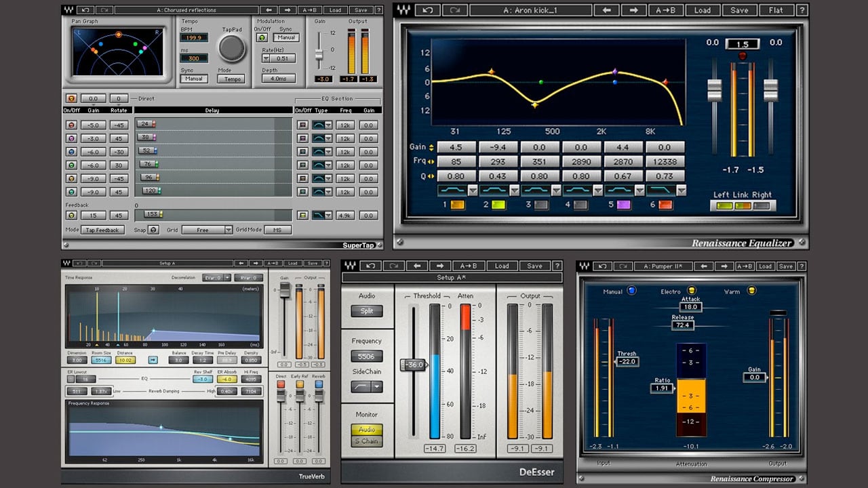Viewport: 868px width, 488px height.
Task: Open band 1 filter type dropdown in Equalizer
Action: point(473,190)
